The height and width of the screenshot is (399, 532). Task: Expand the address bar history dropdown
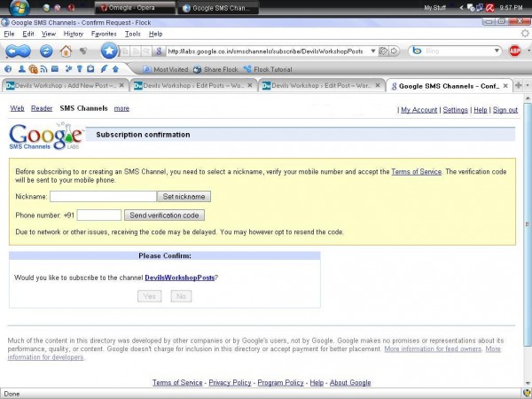tap(373, 51)
